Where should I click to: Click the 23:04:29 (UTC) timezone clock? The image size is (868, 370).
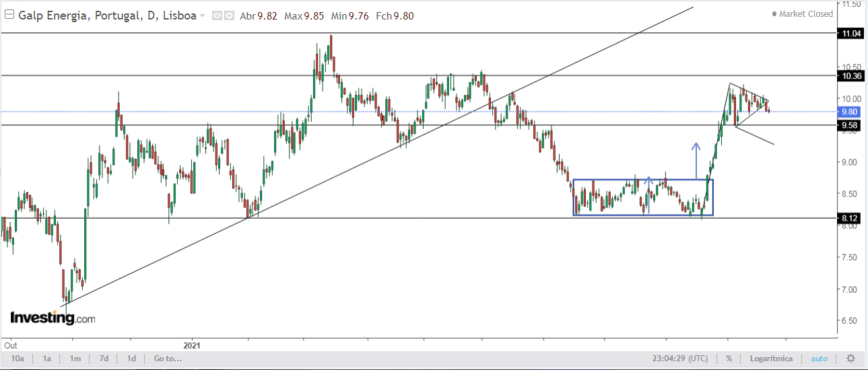(x=679, y=359)
